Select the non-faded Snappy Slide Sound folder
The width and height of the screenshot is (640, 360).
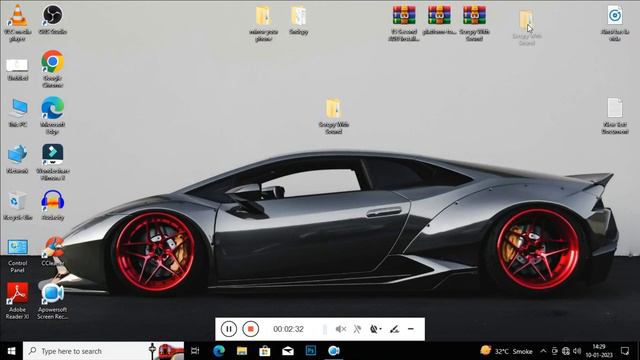click(x=333, y=116)
